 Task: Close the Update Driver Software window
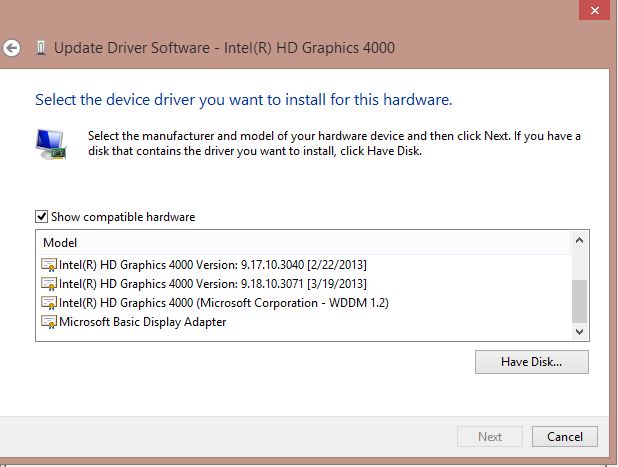point(594,10)
